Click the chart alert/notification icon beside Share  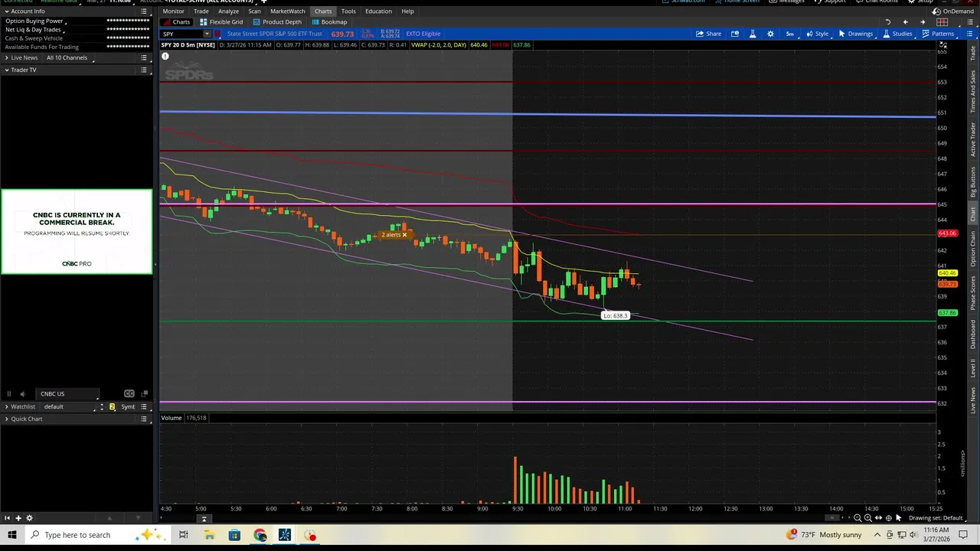(x=735, y=34)
